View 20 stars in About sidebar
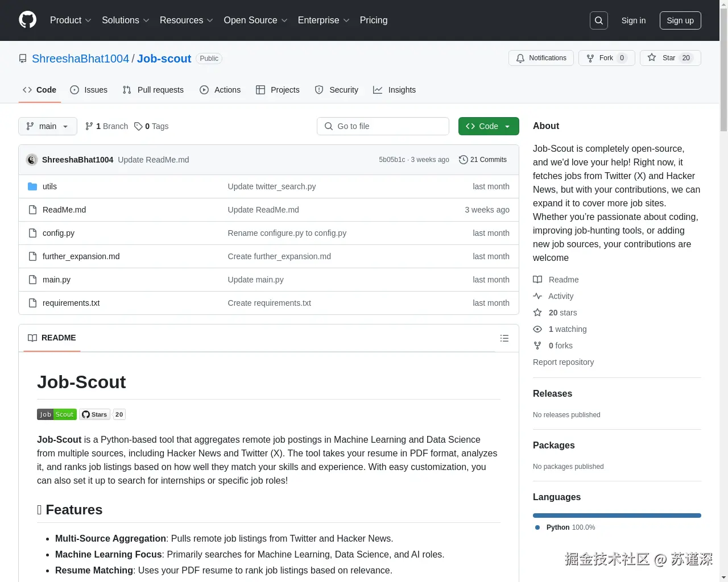The width and height of the screenshot is (728, 582). click(x=555, y=313)
